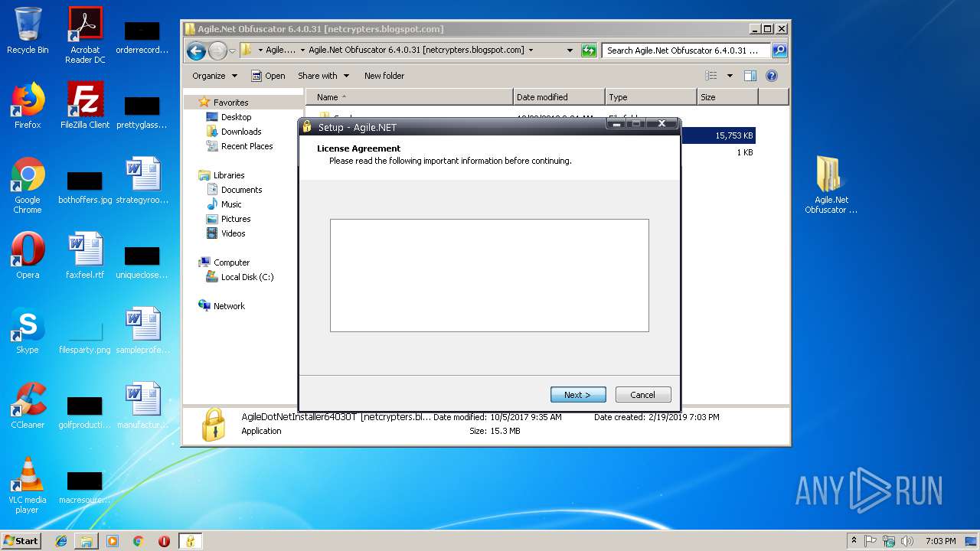Click the volume tray icon

pyautogui.click(x=907, y=541)
